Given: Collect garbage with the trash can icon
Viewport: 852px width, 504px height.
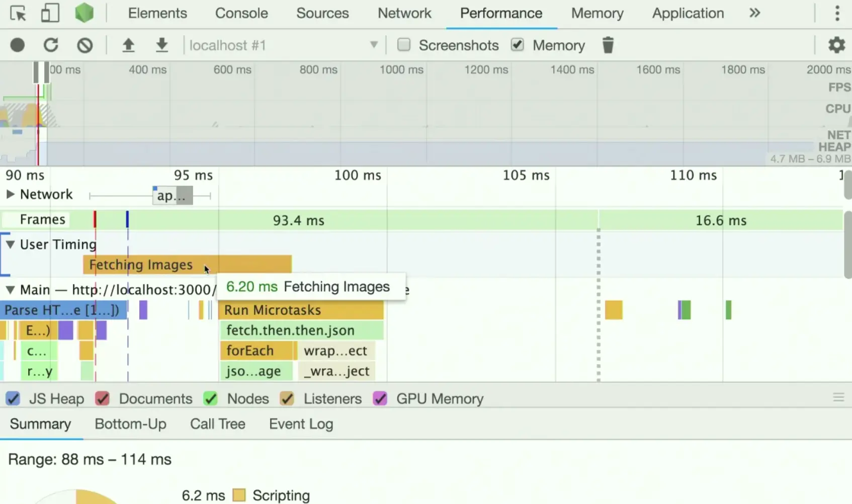Looking at the screenshot, I should [x=608, y=45].
